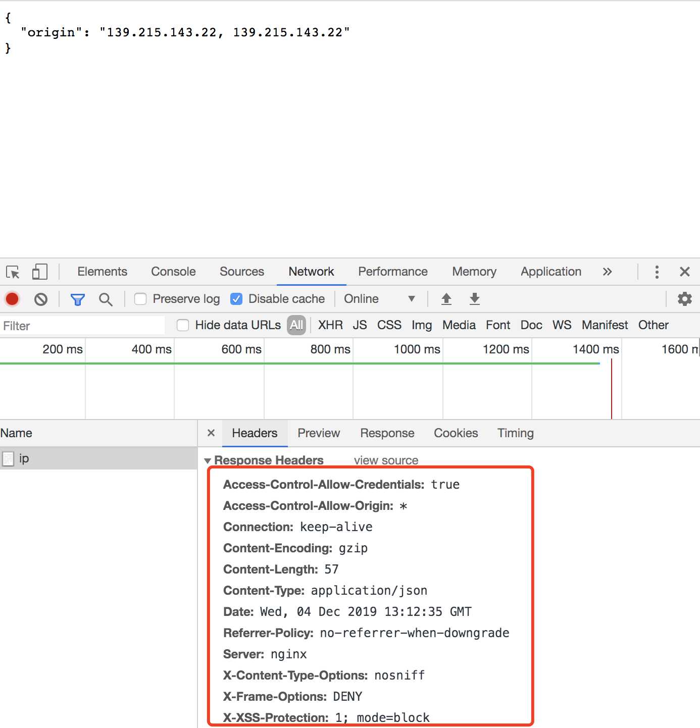Click the X-XSS-Protection header line
Screen dimensions: 700x728
point(326,718)
